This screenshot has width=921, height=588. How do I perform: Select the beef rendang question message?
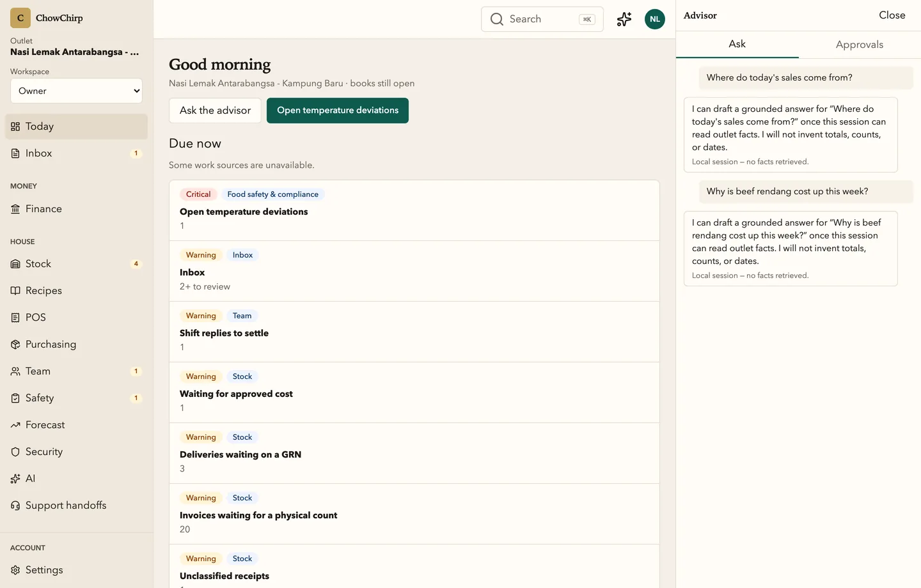806,192
